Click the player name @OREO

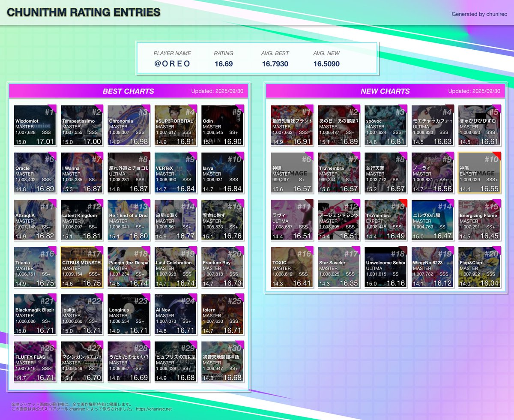172,64
